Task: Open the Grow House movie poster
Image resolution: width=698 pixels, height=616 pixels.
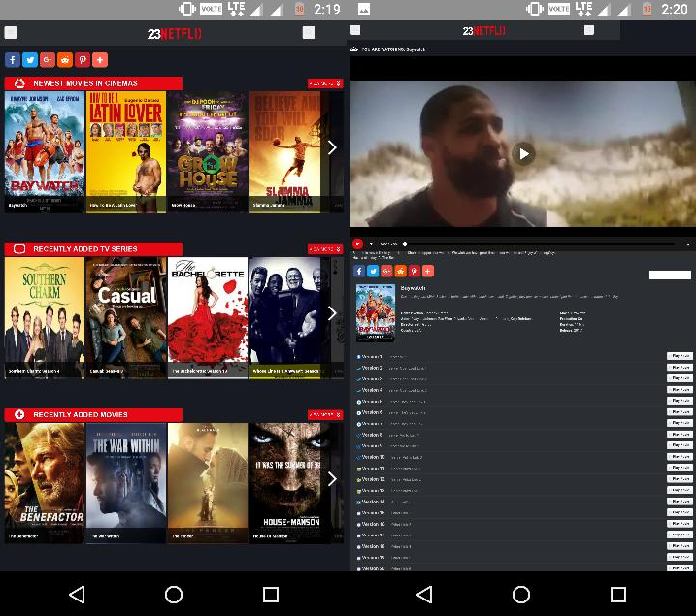Action: tap(208, 152)
